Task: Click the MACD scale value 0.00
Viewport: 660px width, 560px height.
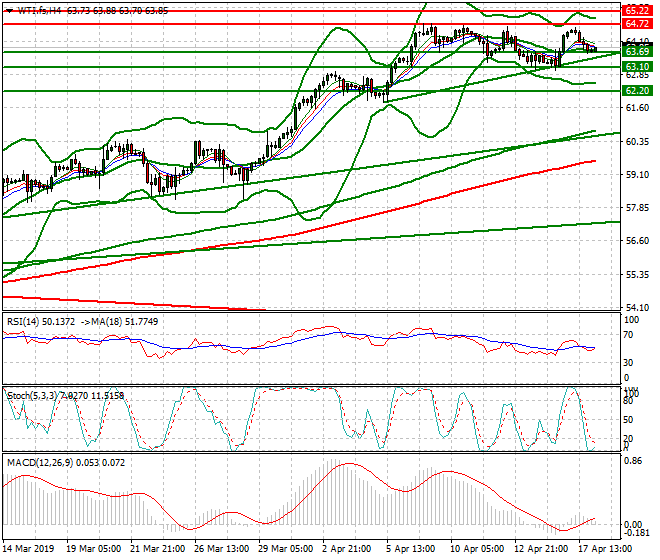Action: coord(633,525)
